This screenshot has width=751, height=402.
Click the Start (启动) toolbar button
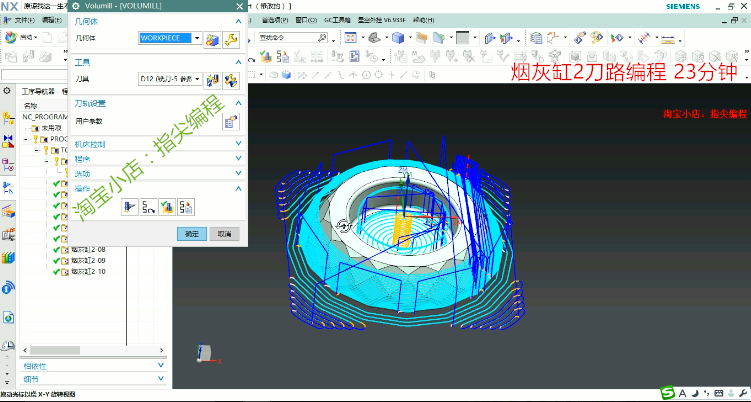(20, 37)
